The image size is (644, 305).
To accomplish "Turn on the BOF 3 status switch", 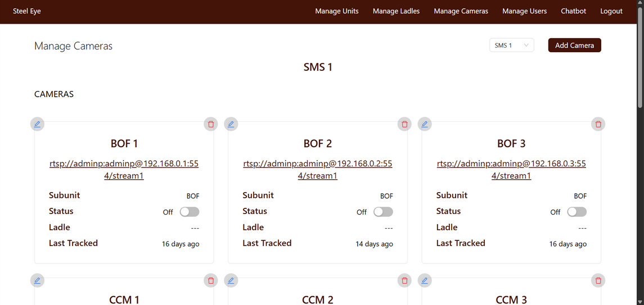I will 577,212.
